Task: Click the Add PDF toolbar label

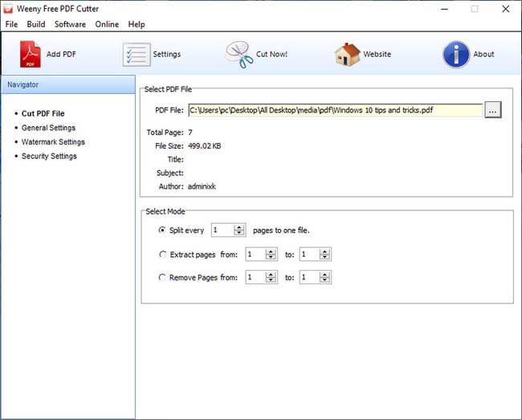Action: click(x=61, y=55)
